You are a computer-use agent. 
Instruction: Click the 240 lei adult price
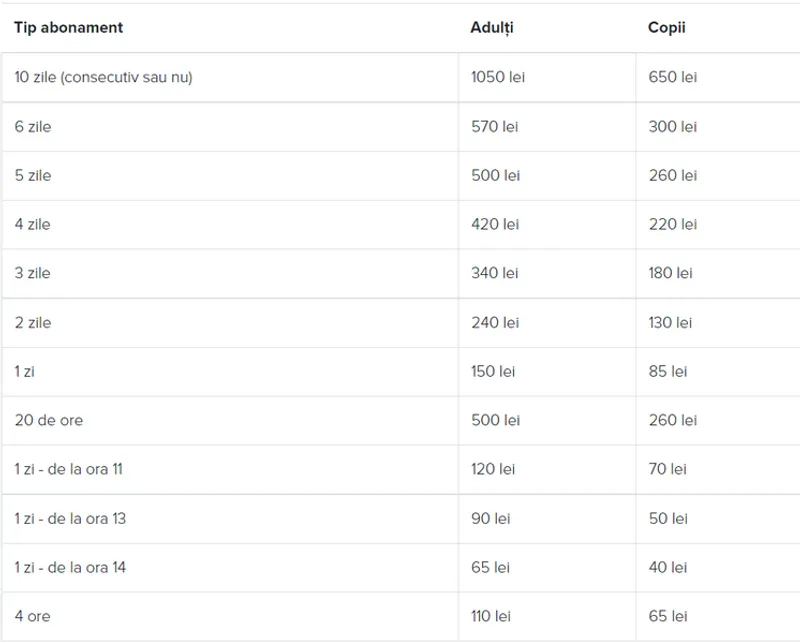495,322
